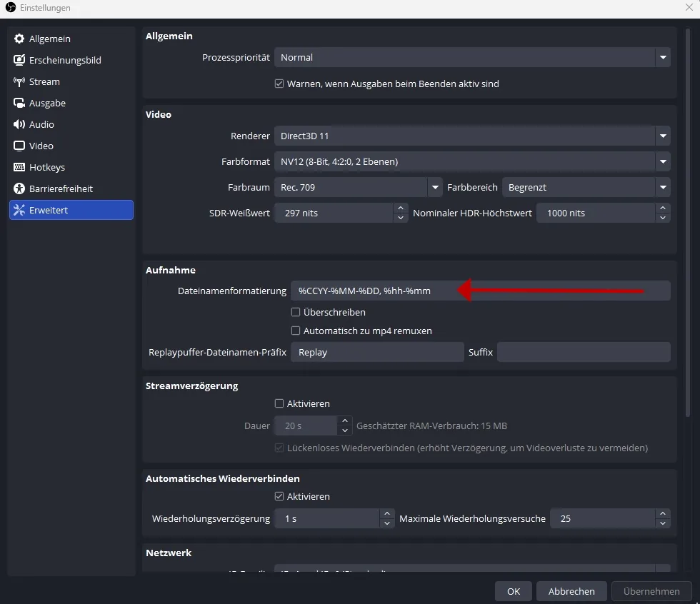The height and width of the screenshot is (604, 700).
Task: Click the Audio speaker icon
Action: 19,124
